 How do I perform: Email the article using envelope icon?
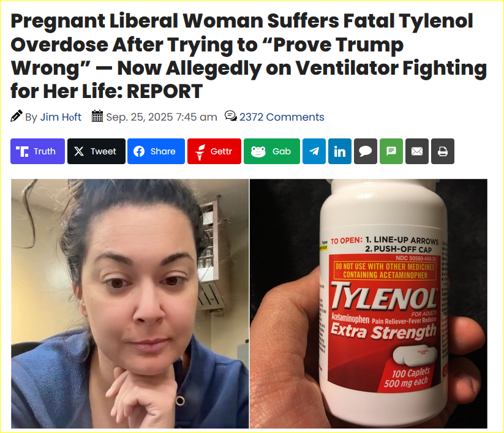(x=417, y=151)
